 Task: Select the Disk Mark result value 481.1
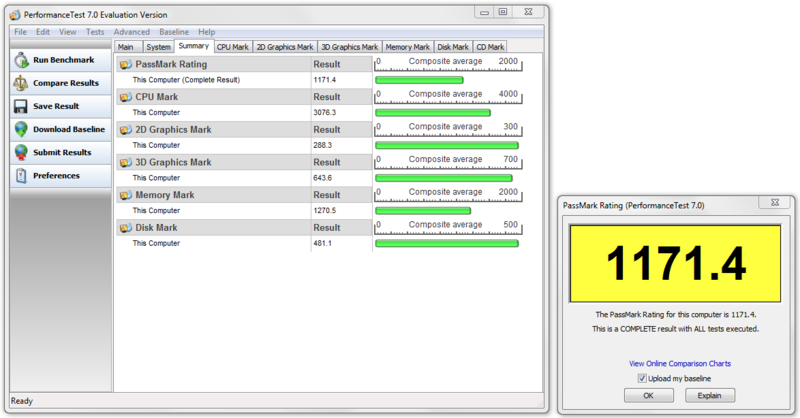click(x=322, y=243)
